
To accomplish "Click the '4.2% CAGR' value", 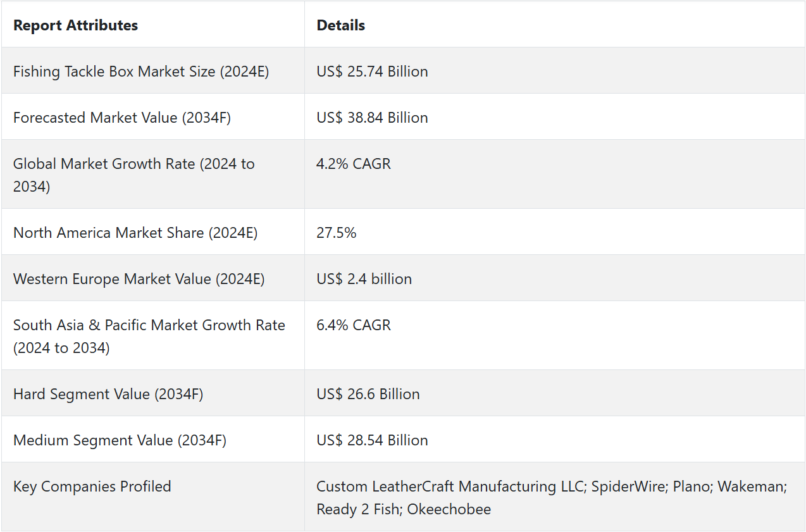I will pyautogui.click(x=354, y=164).
